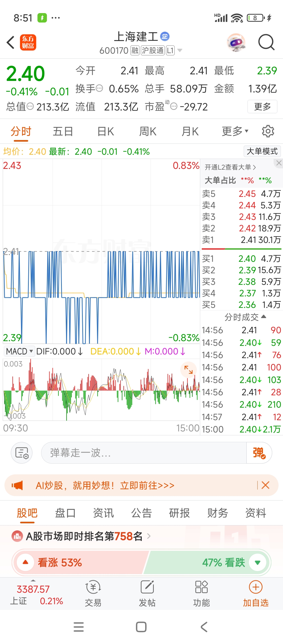Vote 看涨 53% bullish
The image size is (283, 644).
(x=81, y=562)
